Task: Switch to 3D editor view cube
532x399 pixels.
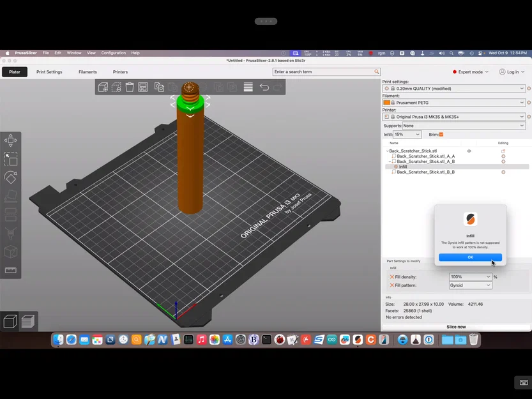Action: pos(10,321)
